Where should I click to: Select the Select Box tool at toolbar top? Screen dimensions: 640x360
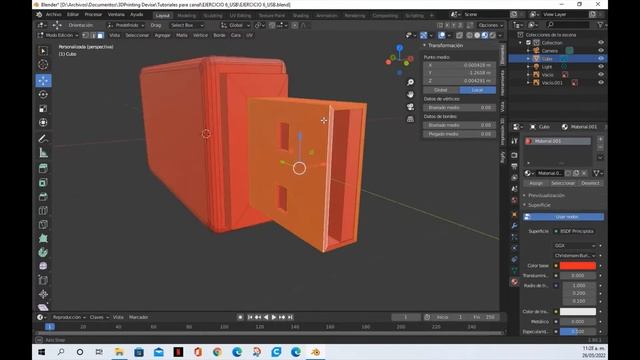[x=43, y=51]
